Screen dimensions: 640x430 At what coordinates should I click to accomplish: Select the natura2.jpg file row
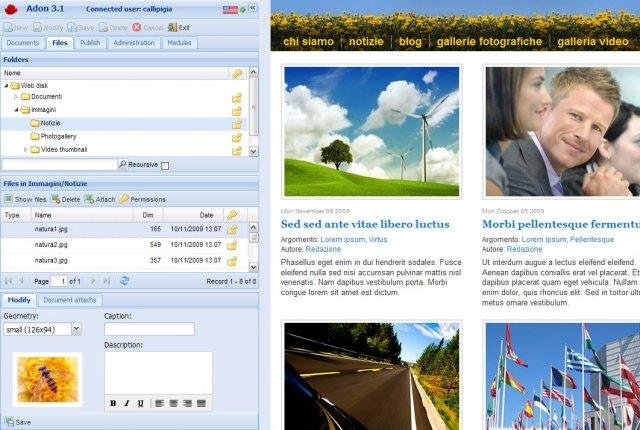coord(124,245)
